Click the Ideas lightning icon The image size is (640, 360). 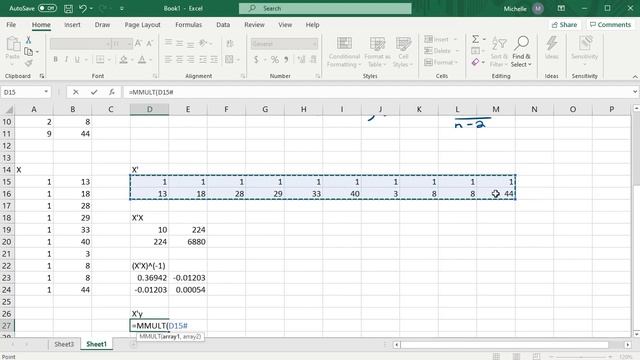(x=551, y=48)
